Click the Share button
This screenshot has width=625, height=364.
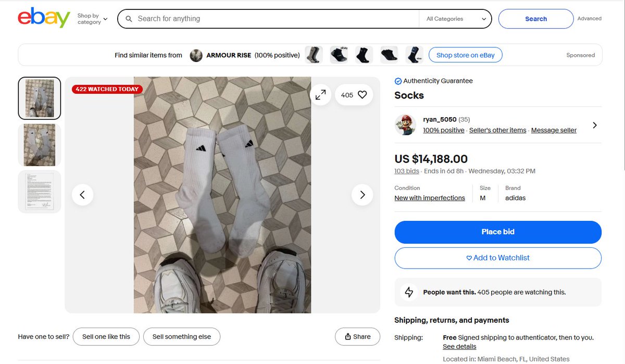pyautogui.click(x=357, y=336)
